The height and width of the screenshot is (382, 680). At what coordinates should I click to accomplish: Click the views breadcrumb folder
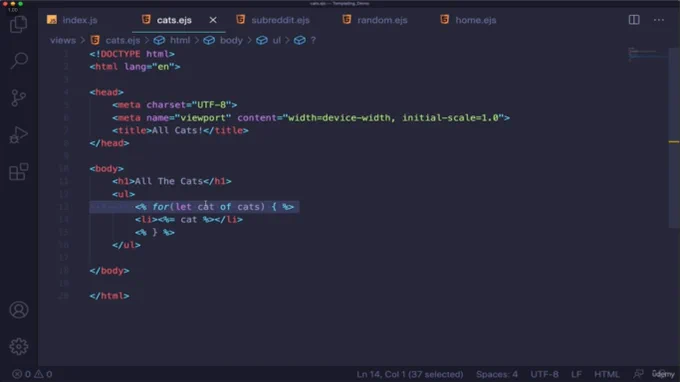63,40
